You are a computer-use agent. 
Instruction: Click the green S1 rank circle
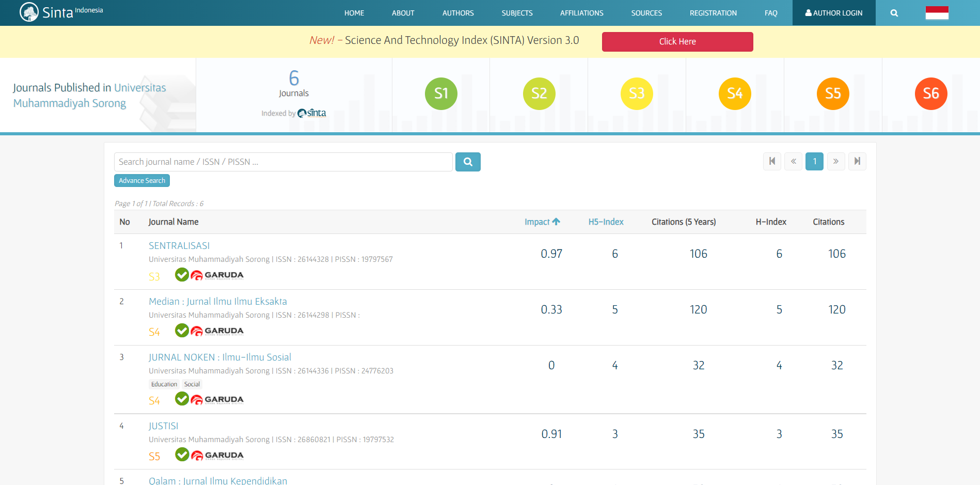(441, 93)
